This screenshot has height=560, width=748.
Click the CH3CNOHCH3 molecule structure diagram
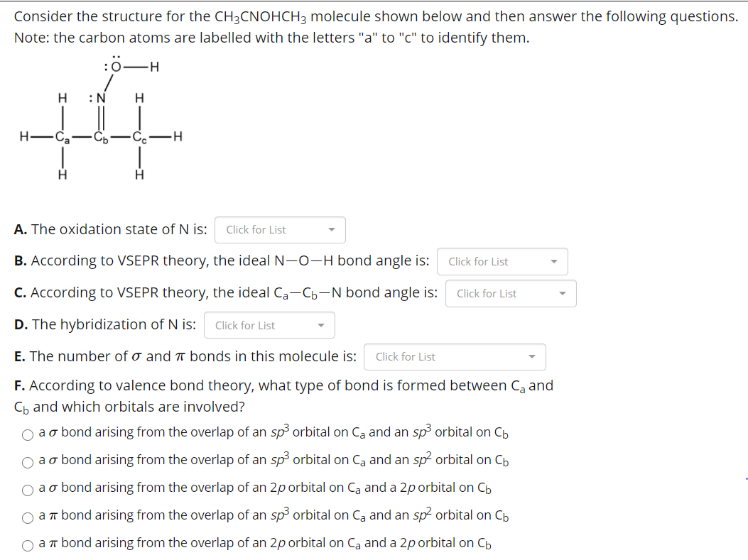(x=99, y=121)
